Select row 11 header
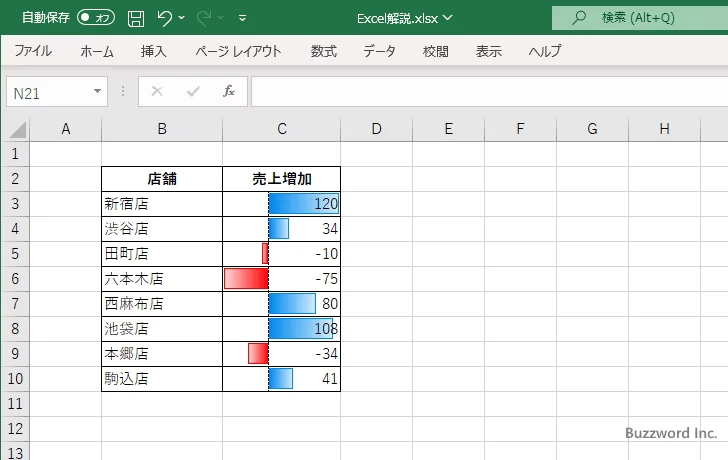 point(15,403)
